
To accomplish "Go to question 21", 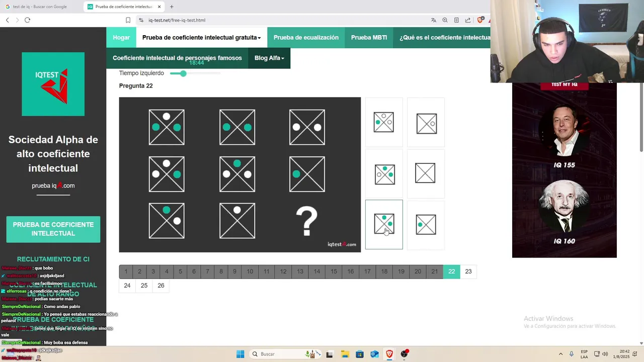I will [435, 271].
